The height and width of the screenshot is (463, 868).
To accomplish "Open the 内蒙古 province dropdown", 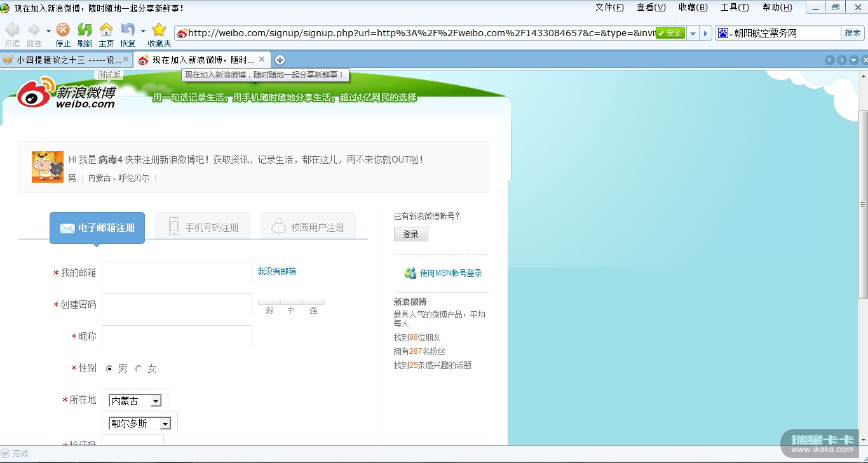I will pyautogui.click(x=135, y=401).
